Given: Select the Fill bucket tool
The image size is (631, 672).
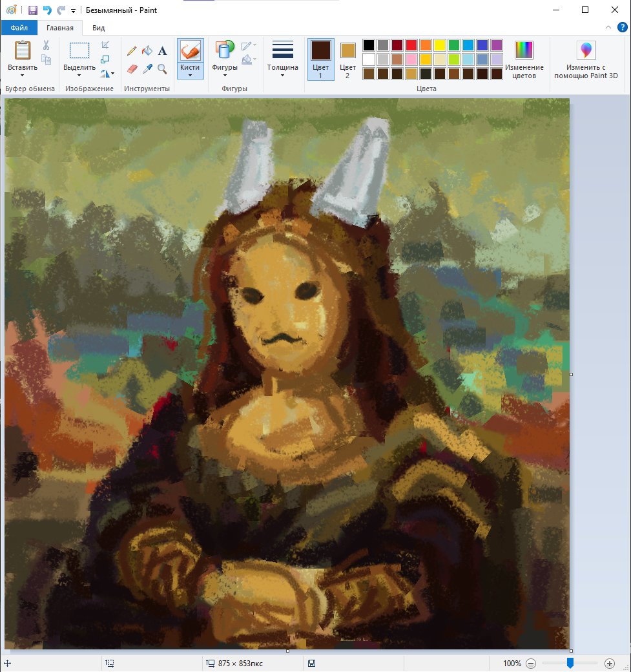Looking at the screenshot, I should click(x=147, y=50).
